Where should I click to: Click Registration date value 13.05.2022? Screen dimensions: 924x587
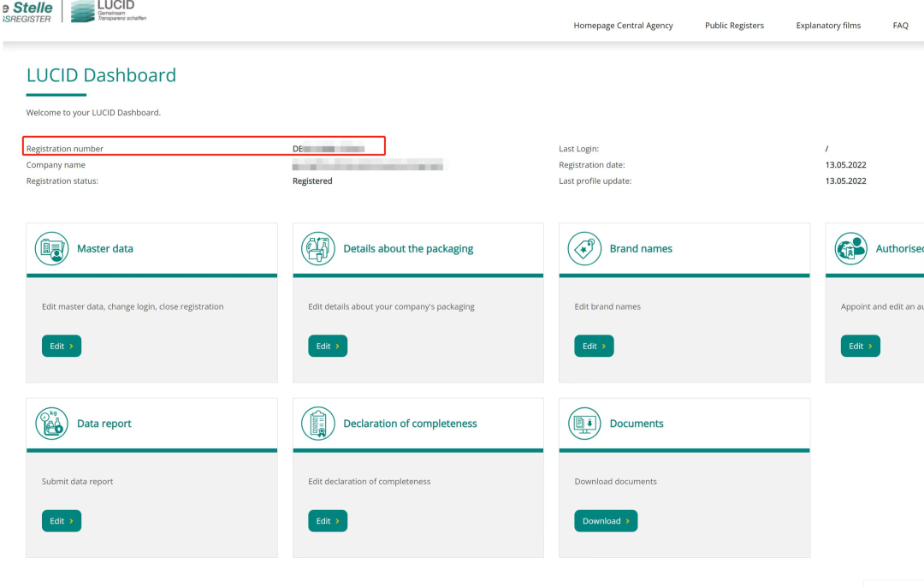845,165
